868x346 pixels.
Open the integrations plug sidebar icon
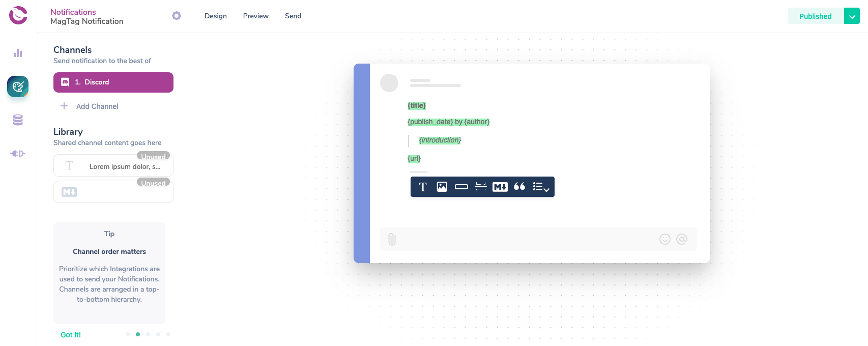tap(18, 154)
